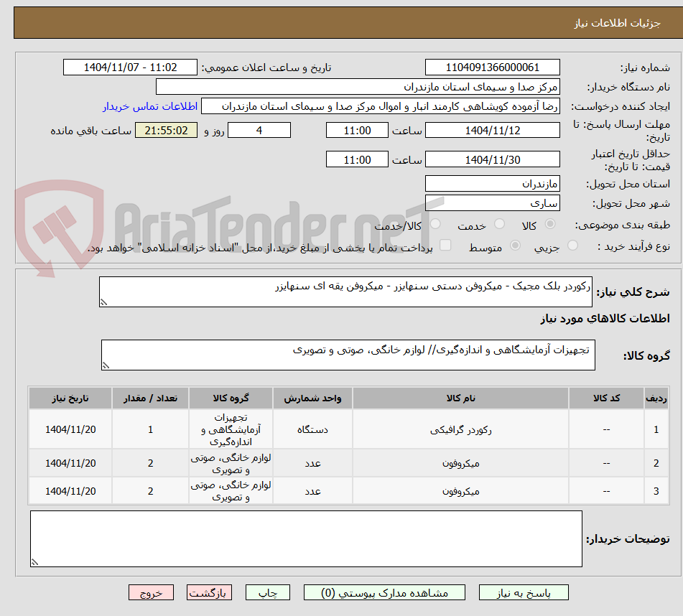Click 'میکروفون' item name in row 2
Image resolution: width=683 pixels, height=616 pixels.
tap(460, 464)
